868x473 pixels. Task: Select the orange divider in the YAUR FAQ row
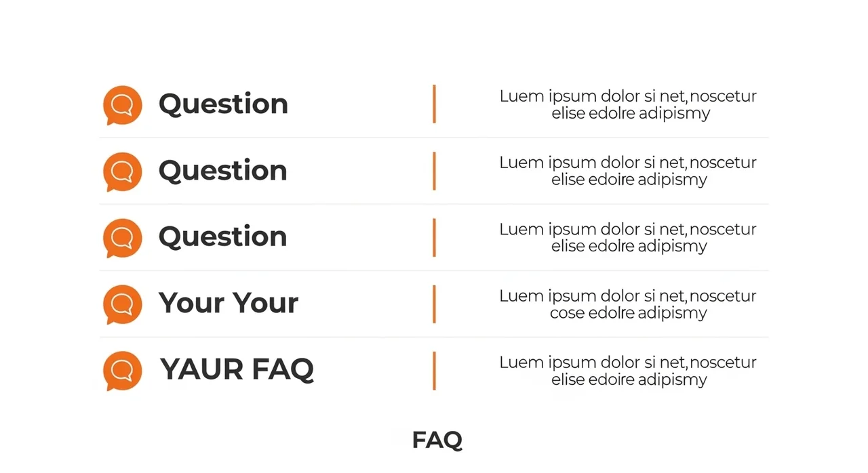click(434, 370)
